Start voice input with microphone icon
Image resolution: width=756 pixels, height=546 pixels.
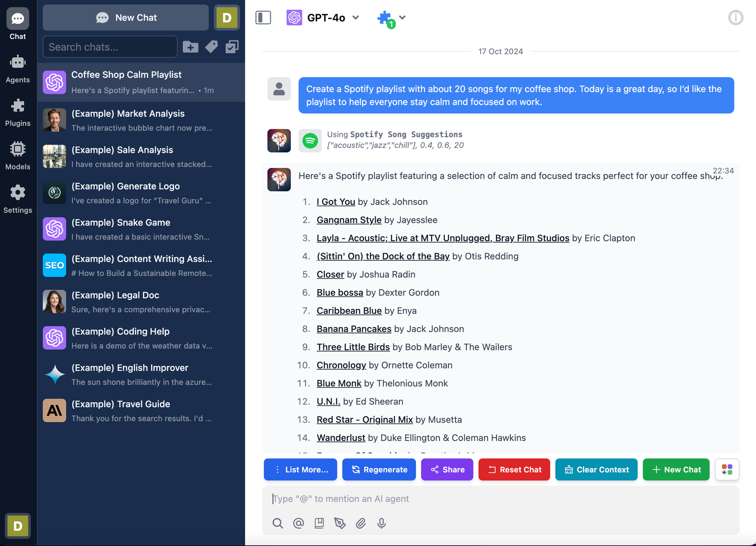(381, 523)
